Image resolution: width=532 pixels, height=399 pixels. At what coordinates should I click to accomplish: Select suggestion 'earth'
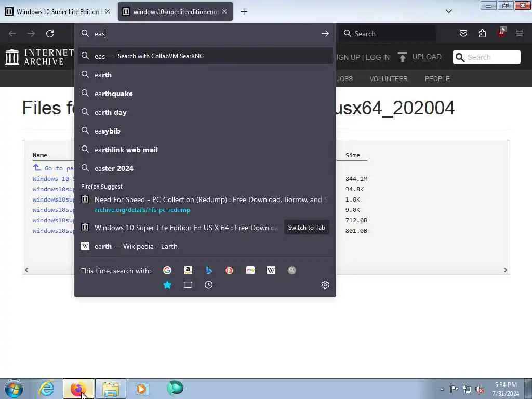tap(205, 75)
